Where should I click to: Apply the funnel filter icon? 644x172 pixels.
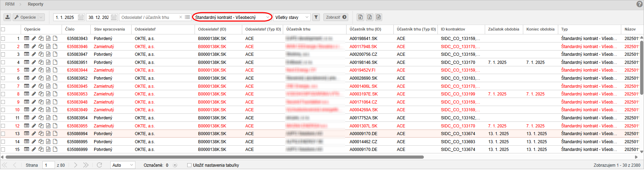(316, 17)
